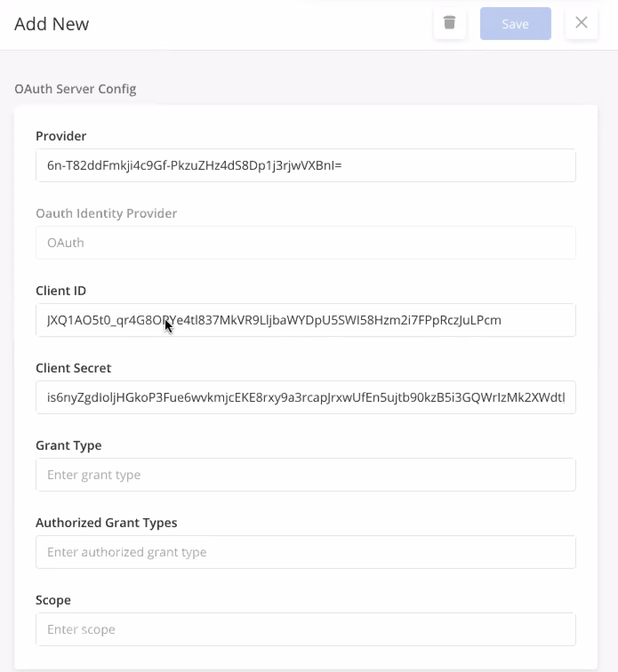Focus the Authorized Grant Types field
Image resolution: width=618 pixels, height=672 pixels.
(306, 552)
